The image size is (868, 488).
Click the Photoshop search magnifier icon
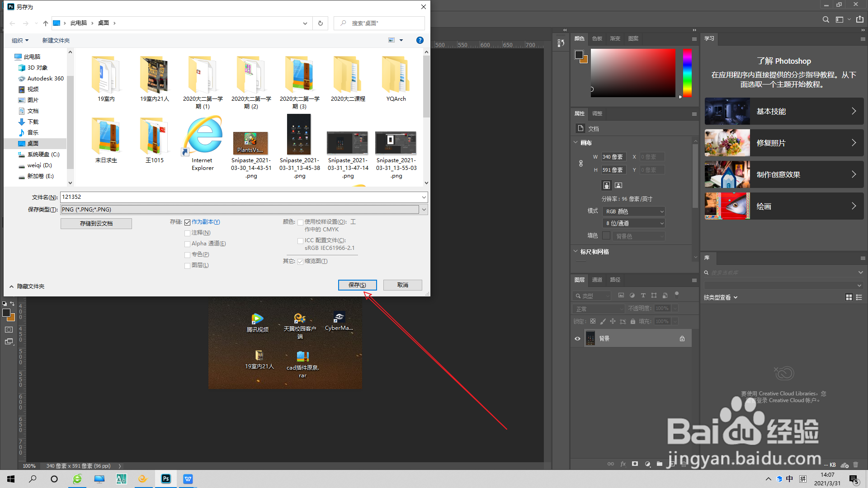826,19
